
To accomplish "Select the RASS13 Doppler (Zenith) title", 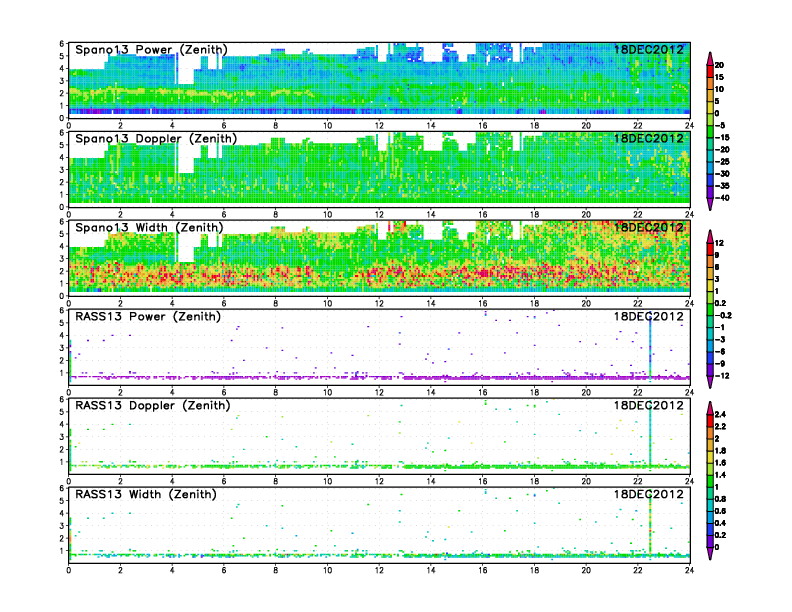I will [154, 405].
